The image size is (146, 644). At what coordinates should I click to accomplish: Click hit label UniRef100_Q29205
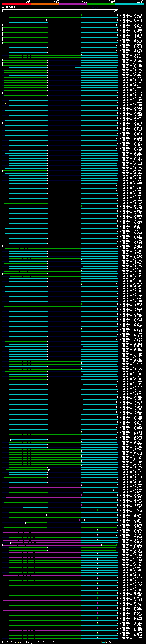131,87
